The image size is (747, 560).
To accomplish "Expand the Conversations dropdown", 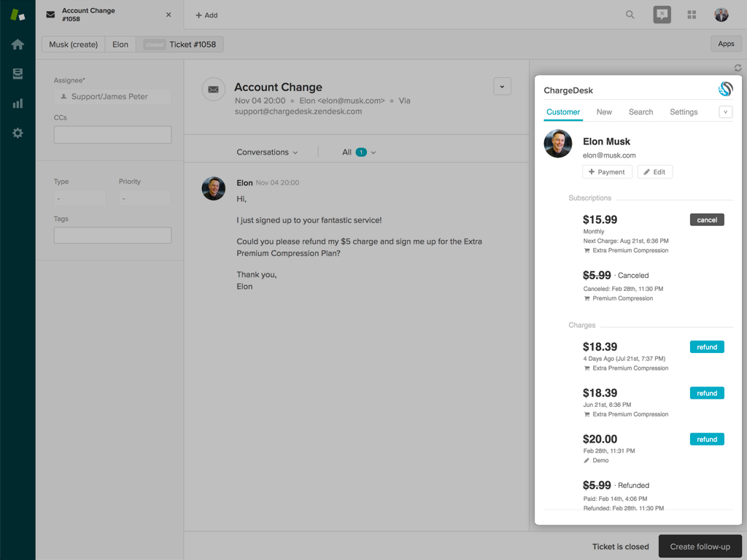I will 267,152.
